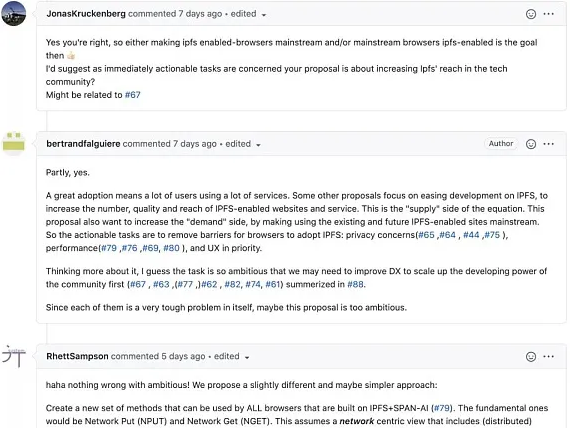Expand edited dropdown on RhettSampson's comment
The image size is (570, 428).
tap(232, 356)
